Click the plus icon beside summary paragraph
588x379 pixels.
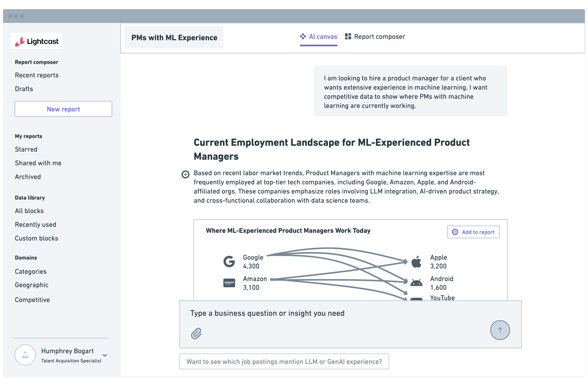185,174
